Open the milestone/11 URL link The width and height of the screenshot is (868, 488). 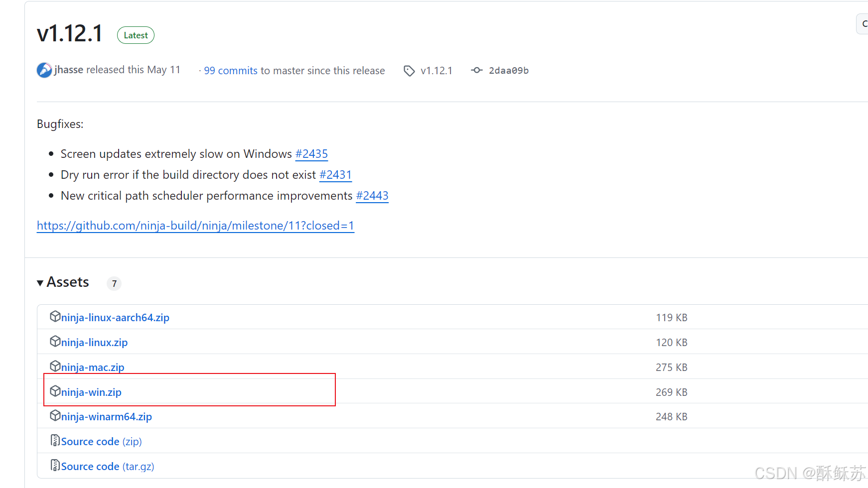[x=195, y=226]
